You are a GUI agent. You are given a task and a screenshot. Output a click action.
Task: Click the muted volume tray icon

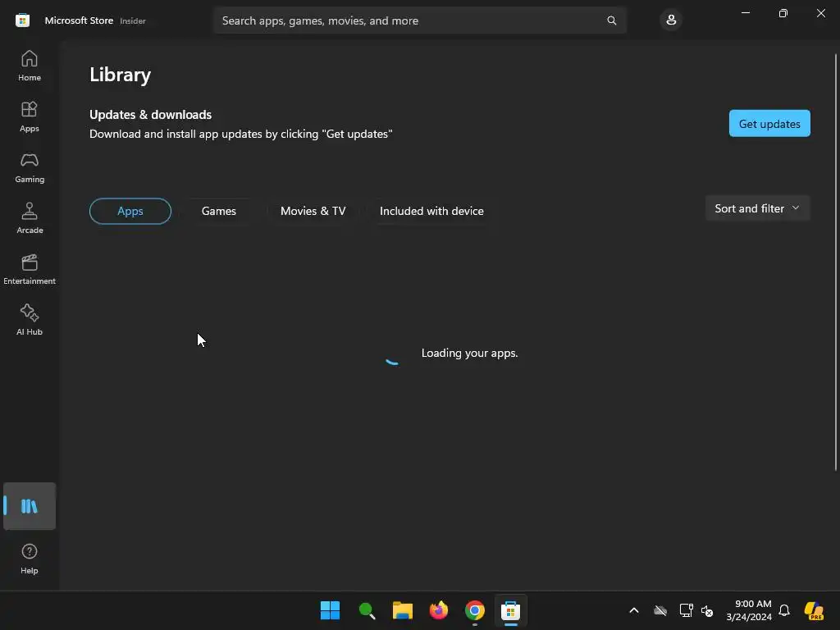707,610
